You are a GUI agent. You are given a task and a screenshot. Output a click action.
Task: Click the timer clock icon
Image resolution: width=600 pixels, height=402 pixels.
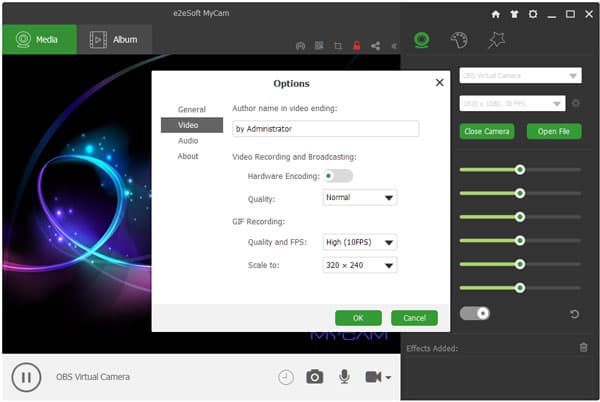(x=286, y=377)
